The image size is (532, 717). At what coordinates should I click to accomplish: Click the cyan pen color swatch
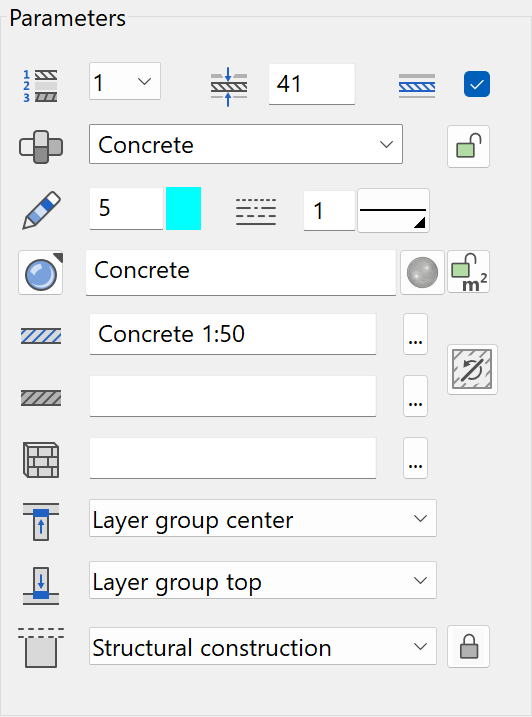click(183, 209)
